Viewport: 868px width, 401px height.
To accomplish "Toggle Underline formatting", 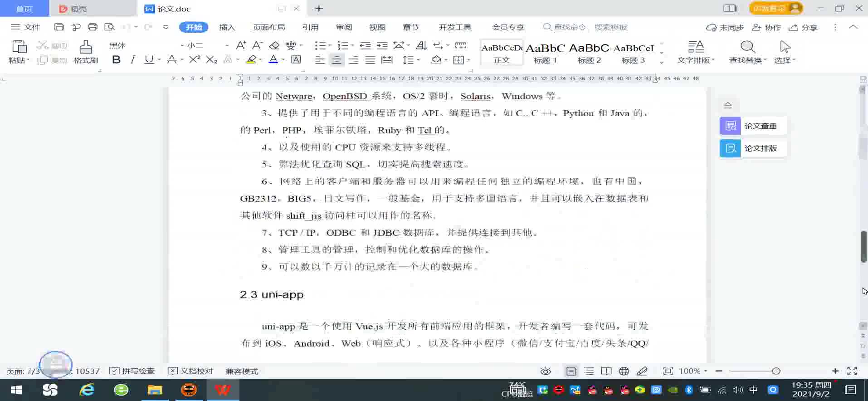I will [x=149, y=59].
